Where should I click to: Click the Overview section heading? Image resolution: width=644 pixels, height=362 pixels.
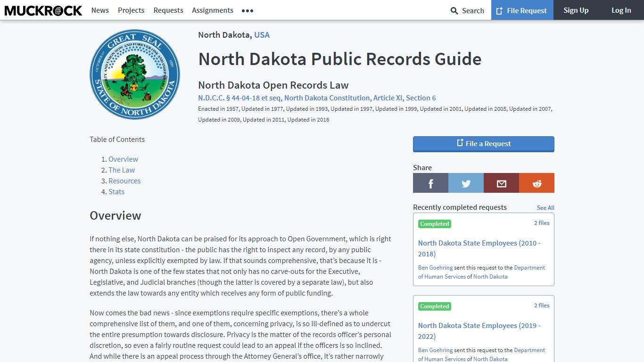116,215
